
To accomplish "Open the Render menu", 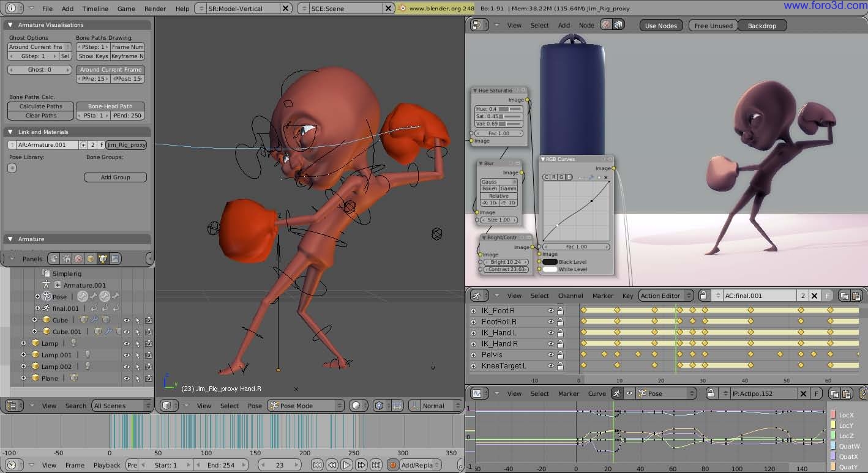I will [x=155, y=9].
